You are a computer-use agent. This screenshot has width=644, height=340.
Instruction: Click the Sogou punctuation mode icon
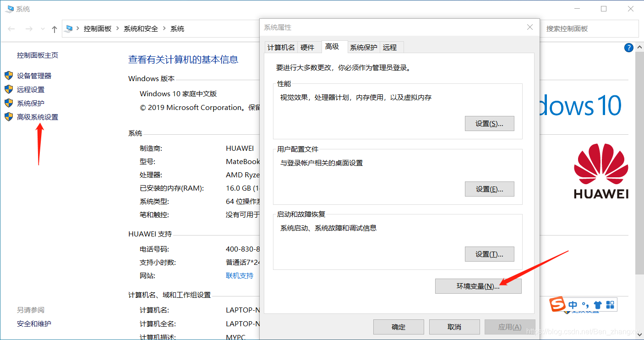coord(585,305)
